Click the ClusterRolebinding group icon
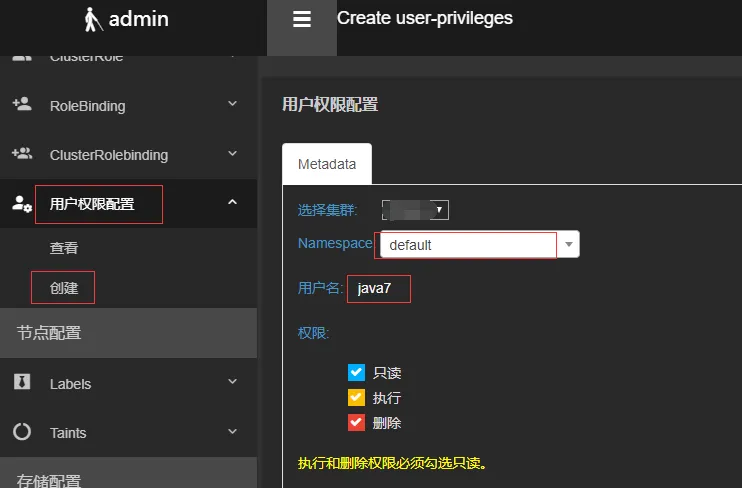This screenshot has width=742, height=488. [22, 153]
